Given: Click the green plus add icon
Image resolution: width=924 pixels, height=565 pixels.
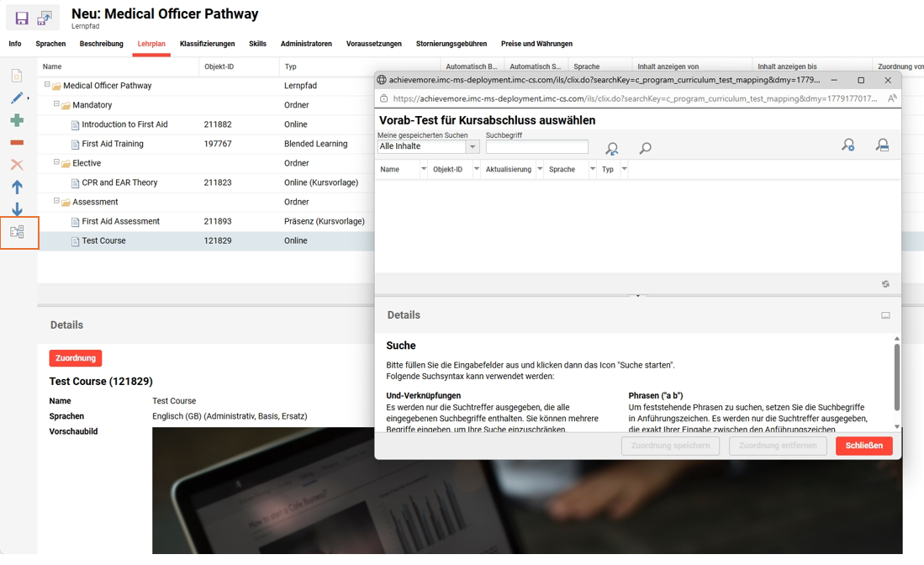Looking at the screenshot, I should click(17, 120).
